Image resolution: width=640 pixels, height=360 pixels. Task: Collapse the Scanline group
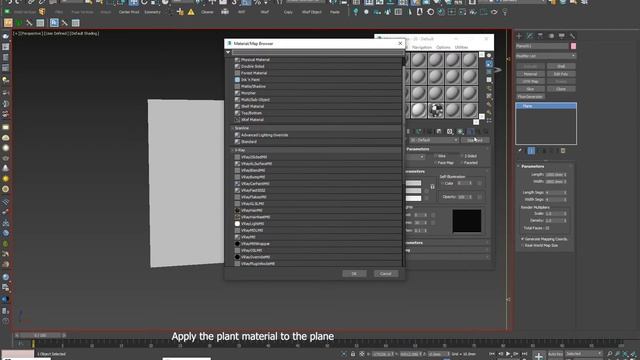tap(233, 128)
